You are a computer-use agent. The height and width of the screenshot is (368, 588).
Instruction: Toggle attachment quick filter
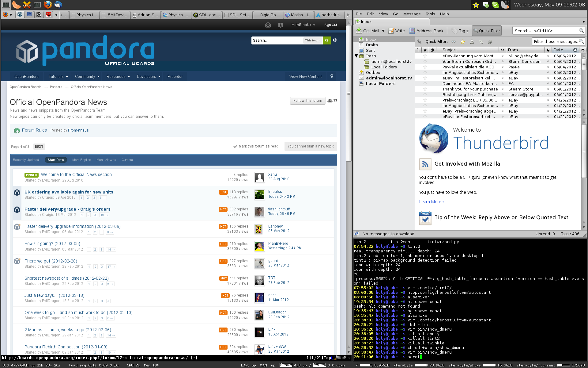[x=490, y=41]
